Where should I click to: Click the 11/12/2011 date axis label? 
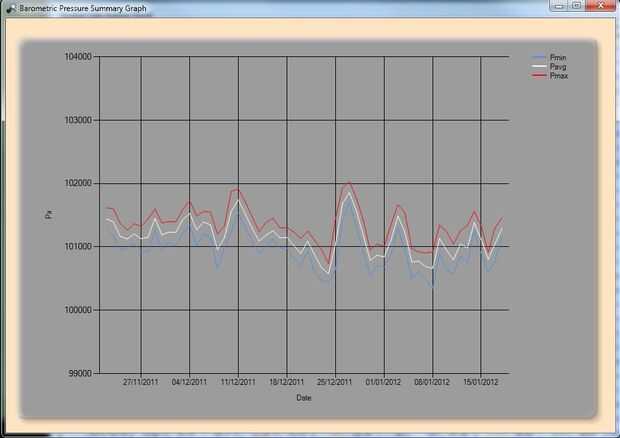point(238,382)
